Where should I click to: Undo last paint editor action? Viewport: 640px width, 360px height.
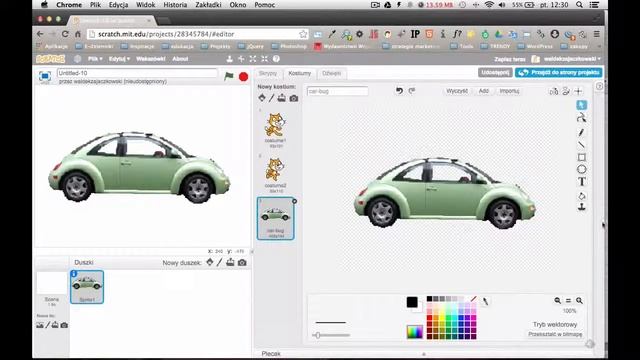[x=399, y=91]
